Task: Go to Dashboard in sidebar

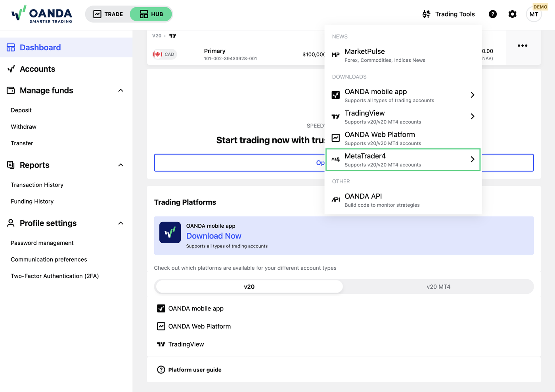Action: pyautogui.click(x=66, y=48)
